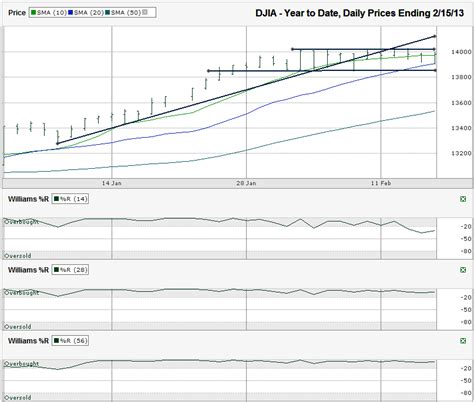Click the -20 axis label in %R (14) panel
This screenshot has height=402, width=474.
(466, 227)
